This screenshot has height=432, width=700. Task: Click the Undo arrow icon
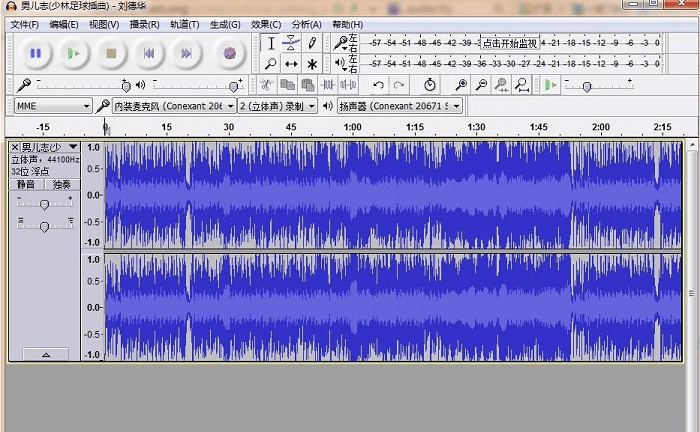(378, 85)
